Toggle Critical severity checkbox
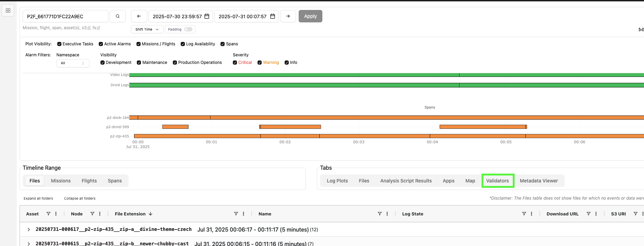This screenshot has height=246, width=644. [x=235, y=63]
